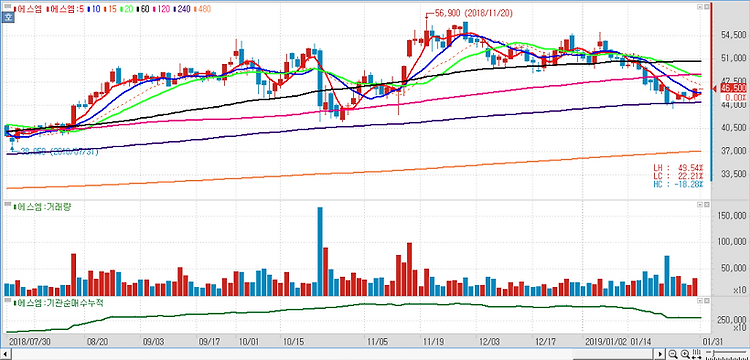Click the 기관순매수누적 panel maximize icon
This screenshot has width=750, height=360.
tap(700, 301)
